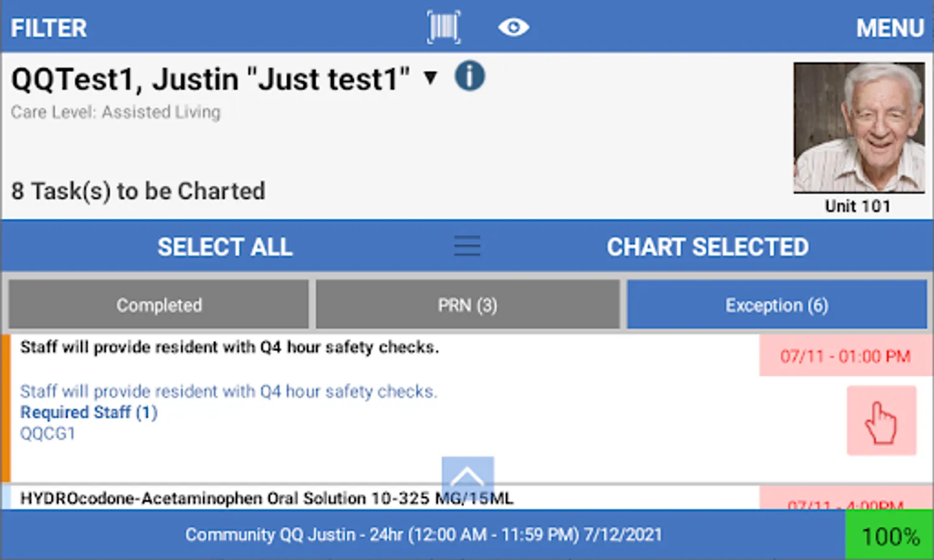Switch to the Completed tab

tap(158, 304)
